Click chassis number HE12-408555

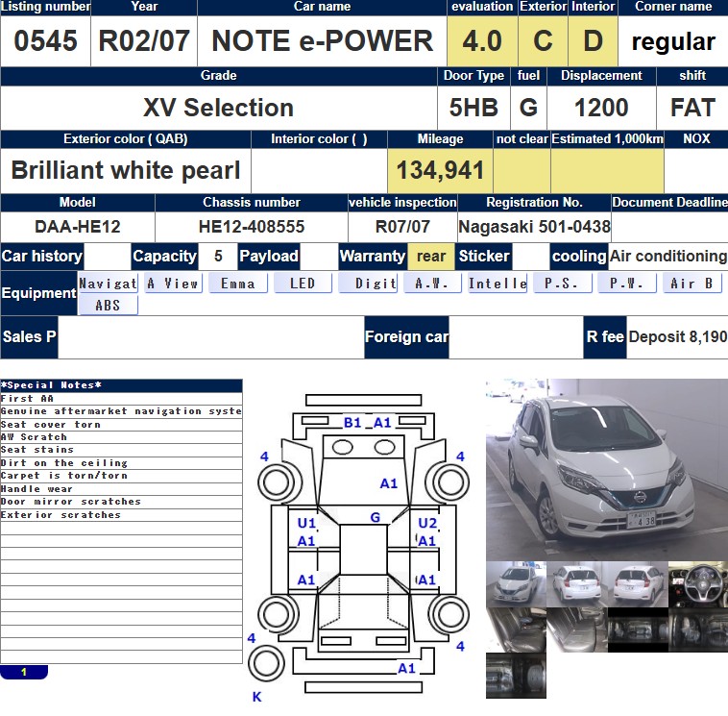point(252,227)
